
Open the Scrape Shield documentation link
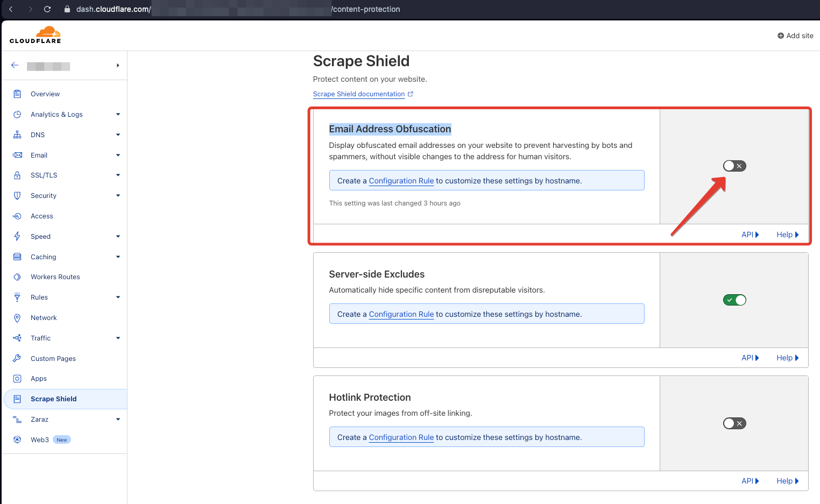(x=359, y=94)
